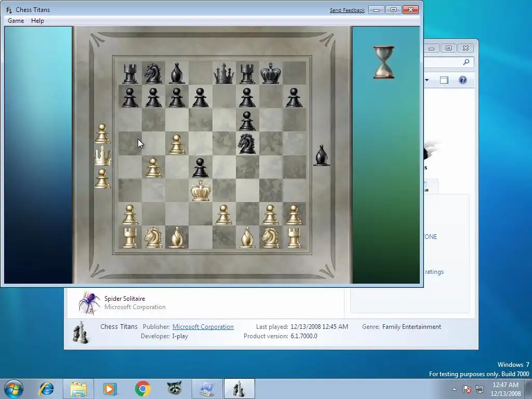Select the black pawn on d4

201,168
